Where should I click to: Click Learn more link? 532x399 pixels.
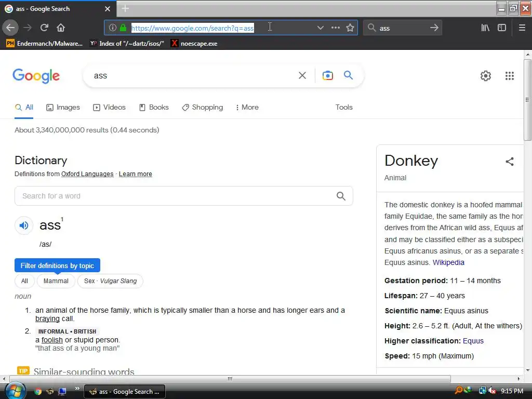tap(136, 174)
